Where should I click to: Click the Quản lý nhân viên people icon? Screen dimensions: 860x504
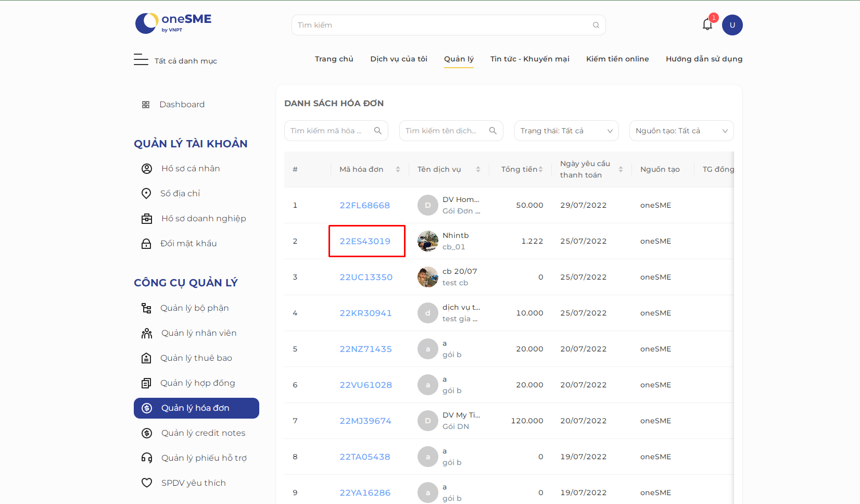(147, 333)
